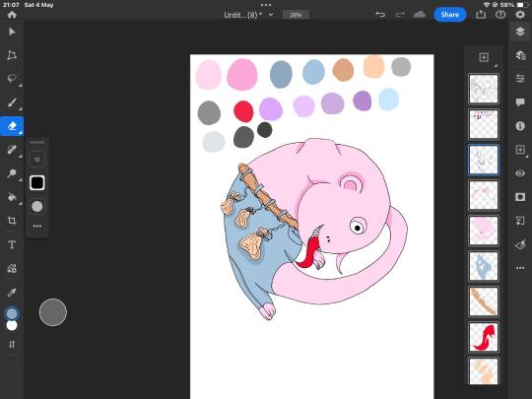Select the pink ear details layer
The height and width of the screenshot is (399, 532).
coord(484,195)
